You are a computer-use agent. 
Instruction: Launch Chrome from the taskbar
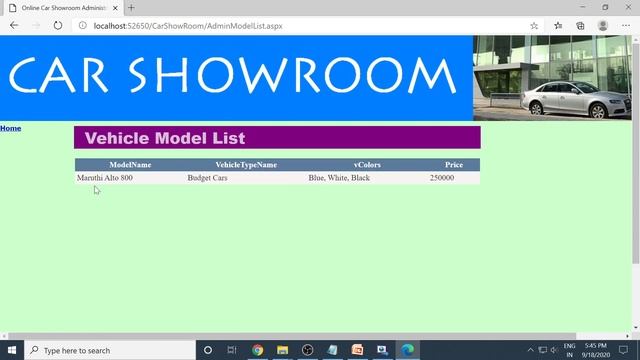[x=258, y=350]
